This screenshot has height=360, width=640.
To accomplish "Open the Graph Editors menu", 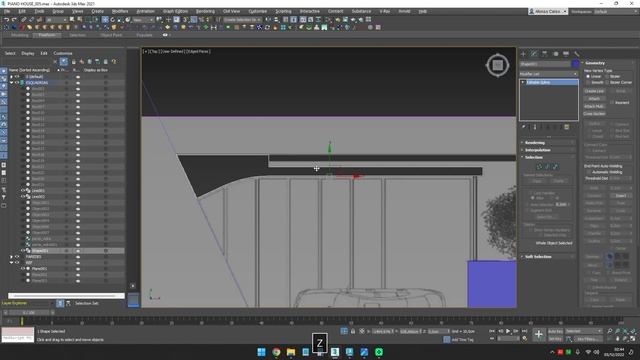I will pyautogui.click(x=175, y=11).
